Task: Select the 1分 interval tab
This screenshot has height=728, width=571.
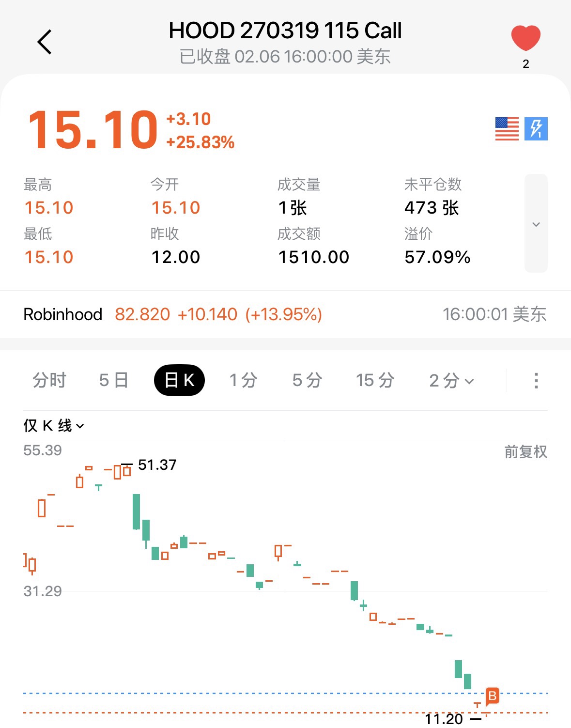Action: [x=243, y=380]
